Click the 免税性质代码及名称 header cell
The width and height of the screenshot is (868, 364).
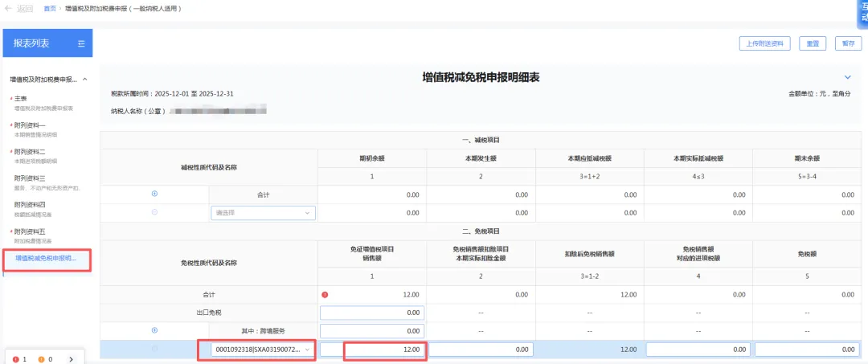point(209,263)
